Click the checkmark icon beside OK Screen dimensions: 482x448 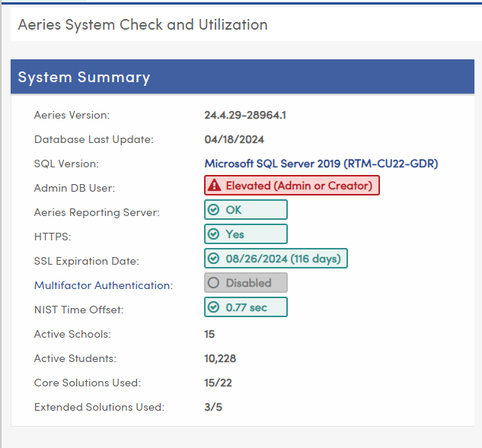[x=214, y=210]
